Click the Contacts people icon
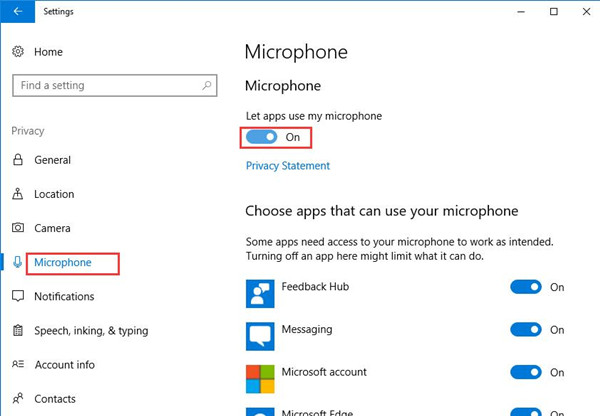Viewport: 600px width, 416px height. 18,398
